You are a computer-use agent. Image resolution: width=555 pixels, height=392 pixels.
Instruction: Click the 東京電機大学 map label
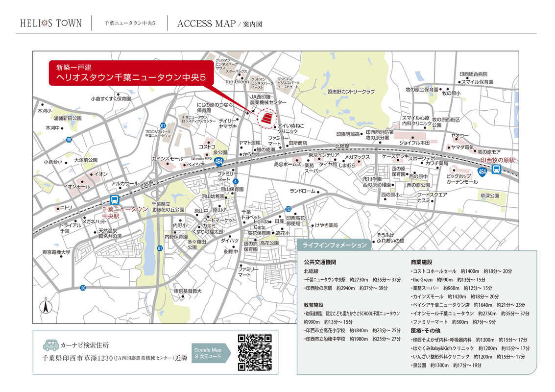(56, 252)
